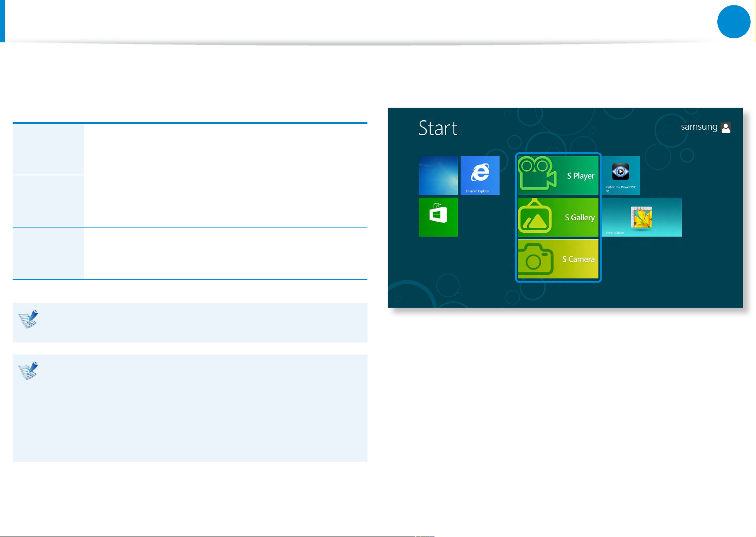Click the first table row's shaded left cell

(x=48, y=149)
